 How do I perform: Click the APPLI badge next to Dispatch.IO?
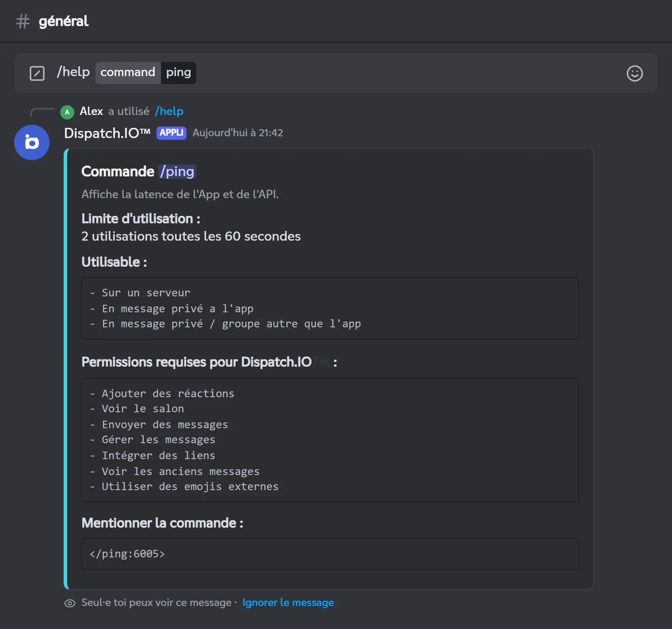click(172, 133)
